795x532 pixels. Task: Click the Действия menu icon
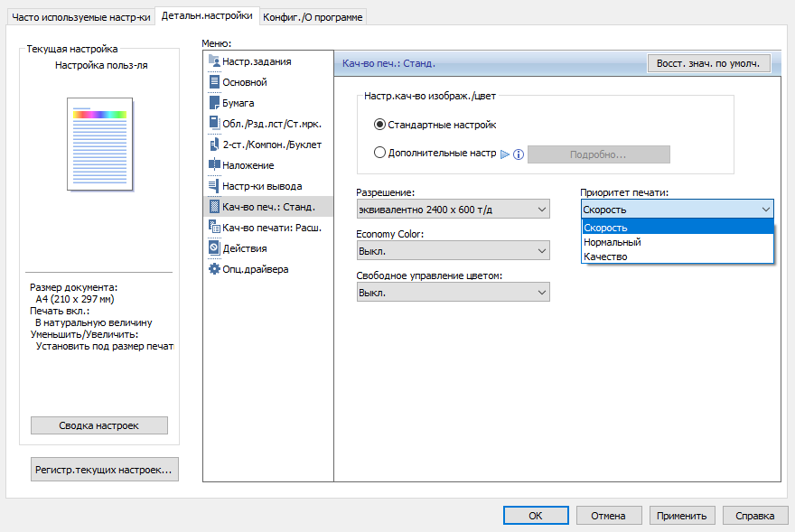[x=214, y=248]
